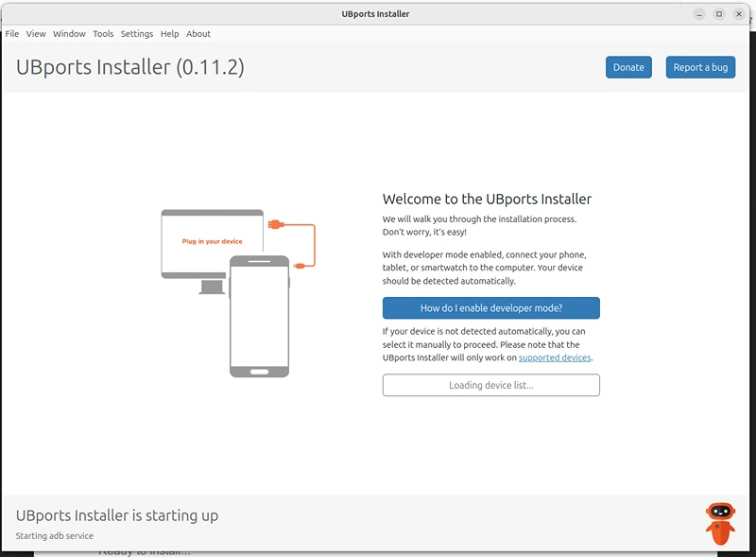Screen dimensions: 756x557
Task: Click the monitor showing 'Plug in your device'
Action: 212,243
